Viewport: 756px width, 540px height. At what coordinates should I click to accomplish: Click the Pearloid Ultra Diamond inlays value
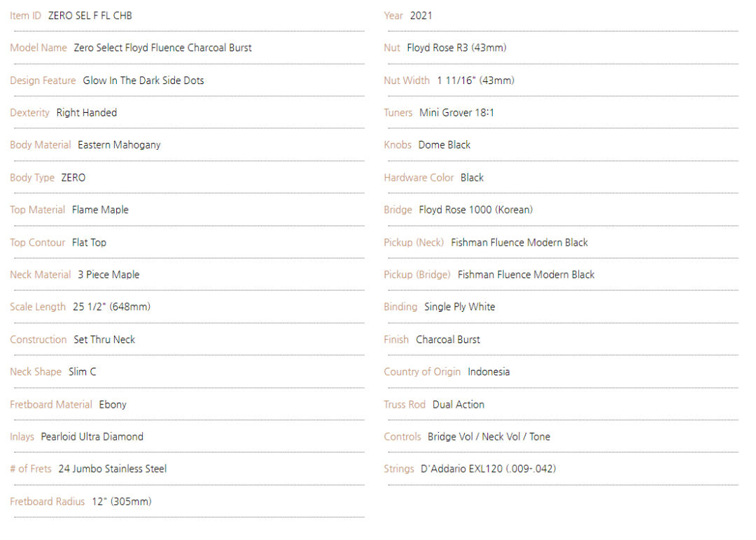92,437
